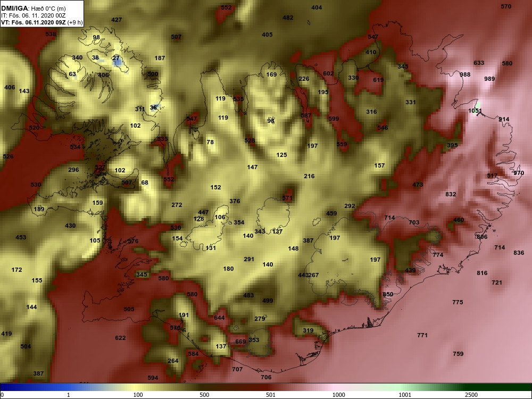Click the map value '483'
Screen dimensions: 532x399
point(248,295)
